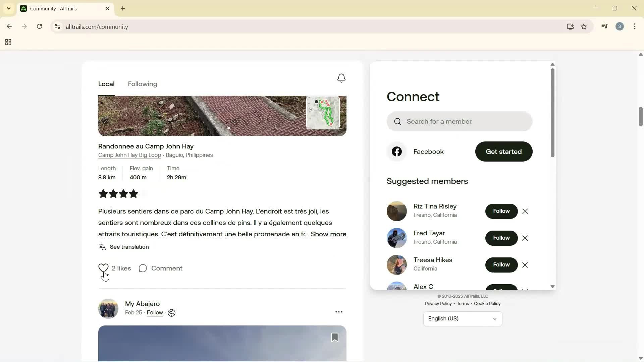Click the trail map thumbnail
Image resolution: width=644 pixels, height=362 pixels.
pyautogui.click(x=323, y=113)
